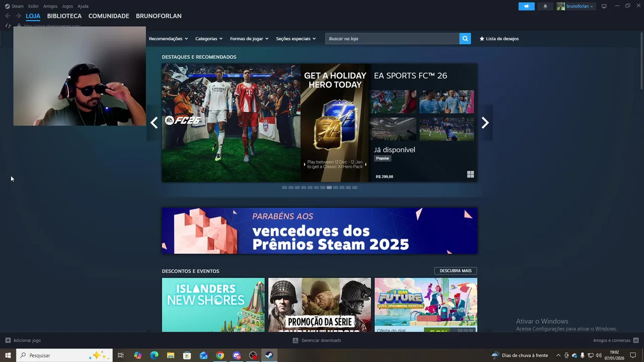Expand the brunoforlan account dropdown

(x=575, y=6)
